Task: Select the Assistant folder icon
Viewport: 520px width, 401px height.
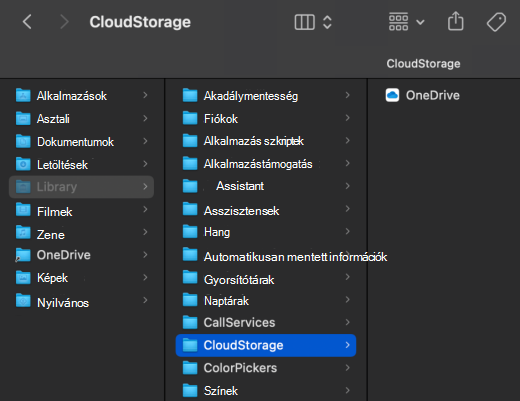Action: tap(190, 186)
